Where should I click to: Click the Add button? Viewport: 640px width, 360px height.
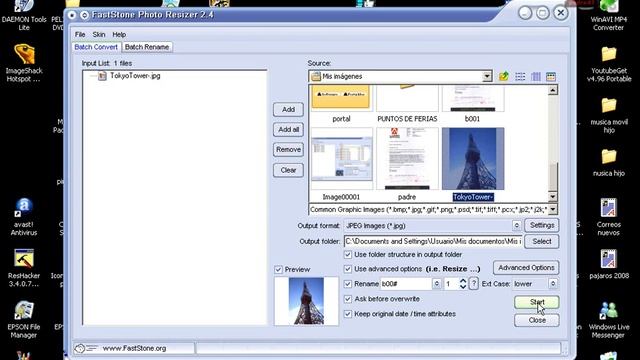288,109
